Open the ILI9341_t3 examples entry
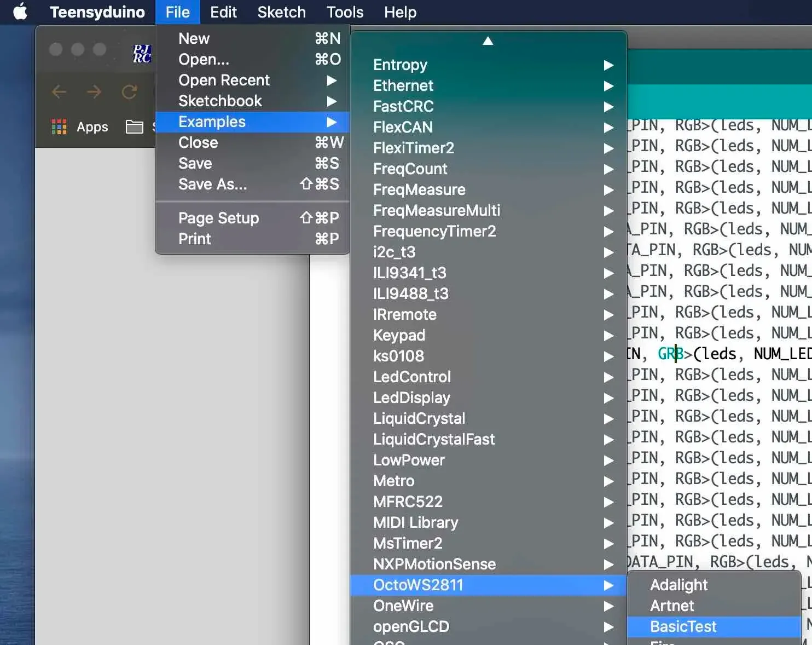 click(488, 273)
